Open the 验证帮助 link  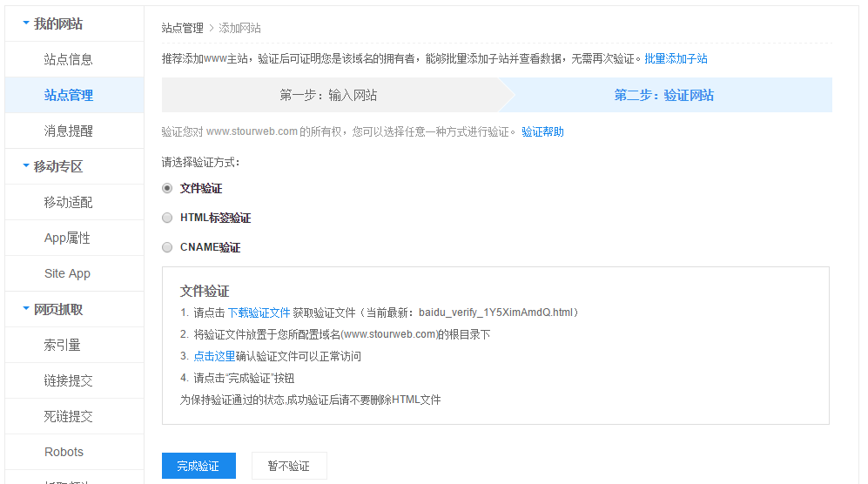coord(542,132)
